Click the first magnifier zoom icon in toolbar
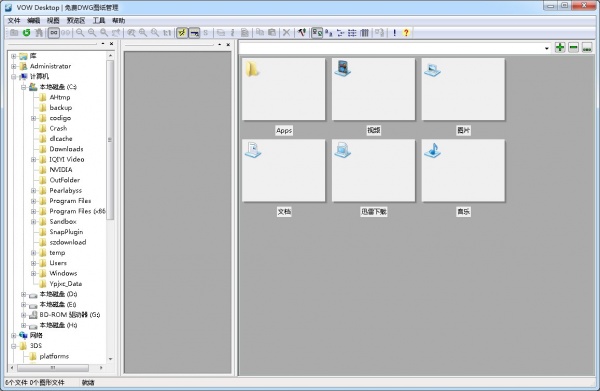Viewport: 600px width, 391px height. (x=80, y=33)
